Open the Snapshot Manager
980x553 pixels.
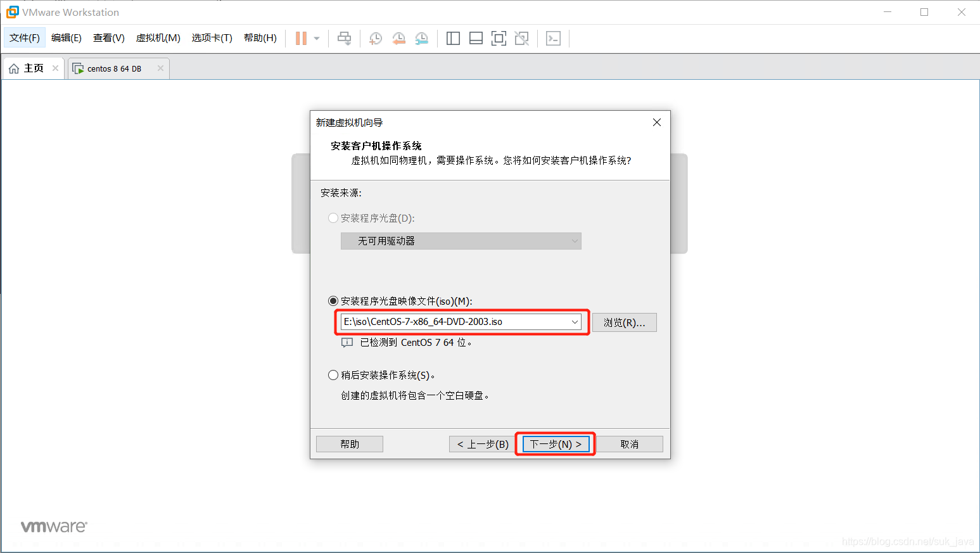(421, 38)
